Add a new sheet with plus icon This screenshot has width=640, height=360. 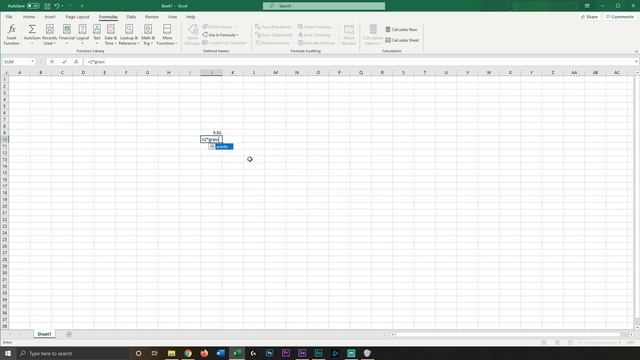click(69, 334)
